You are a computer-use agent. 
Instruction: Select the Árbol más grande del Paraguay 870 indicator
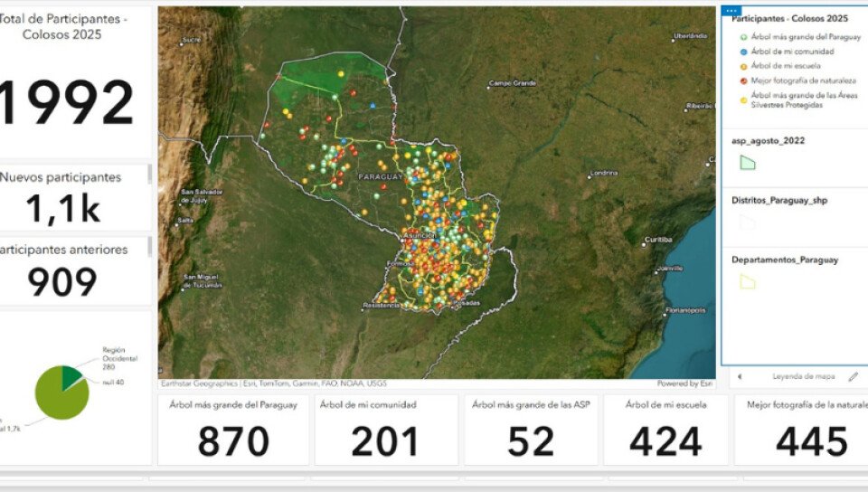point(233,430)
